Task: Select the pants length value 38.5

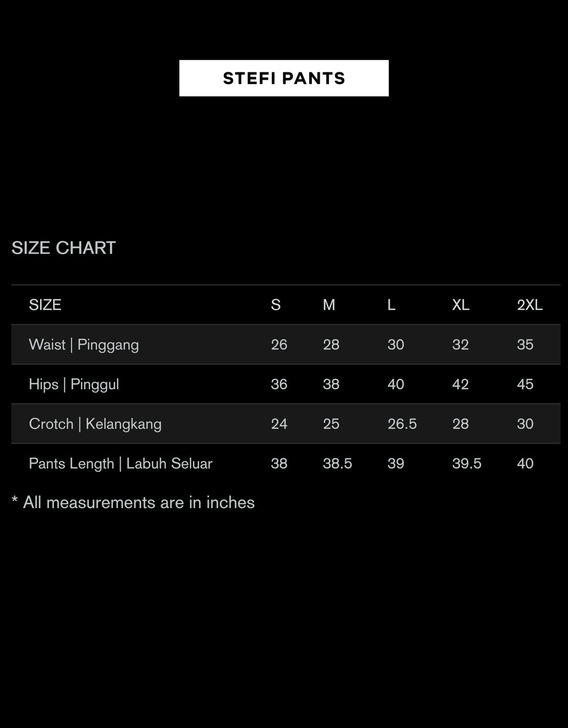Action: (337, 464)
